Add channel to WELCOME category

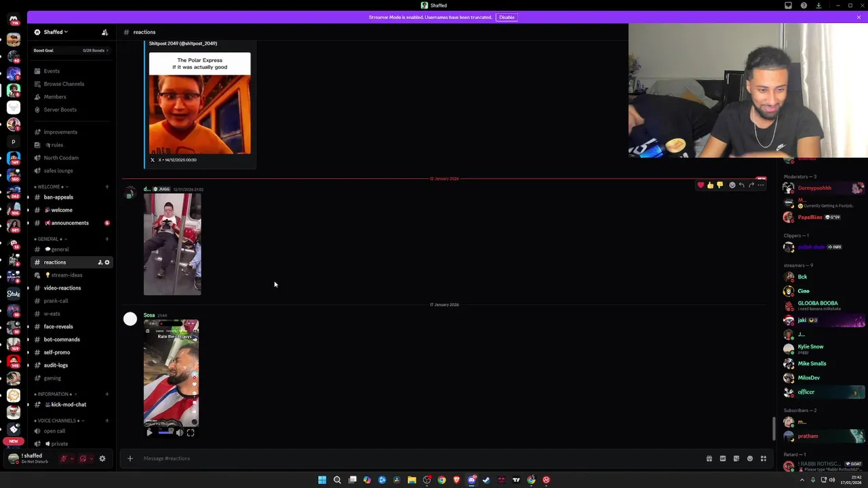[107, 187]
